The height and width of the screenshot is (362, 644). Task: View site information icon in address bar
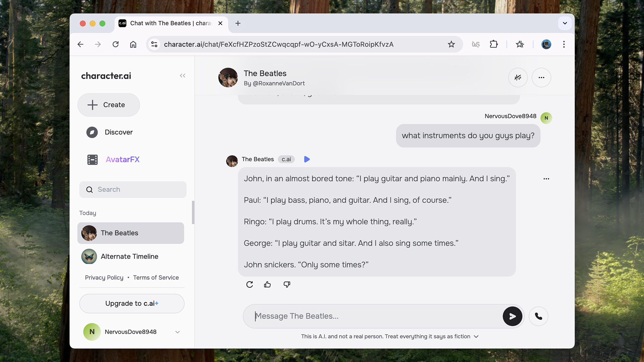pos(154,44)
